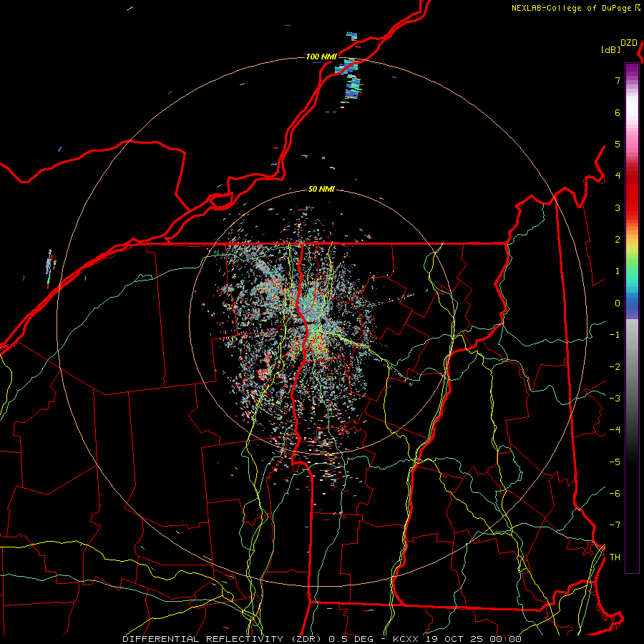The width and height of the screenshot is (644, 644).
Task: Click the 100 NMI range ring label
Action: point(321,57)
